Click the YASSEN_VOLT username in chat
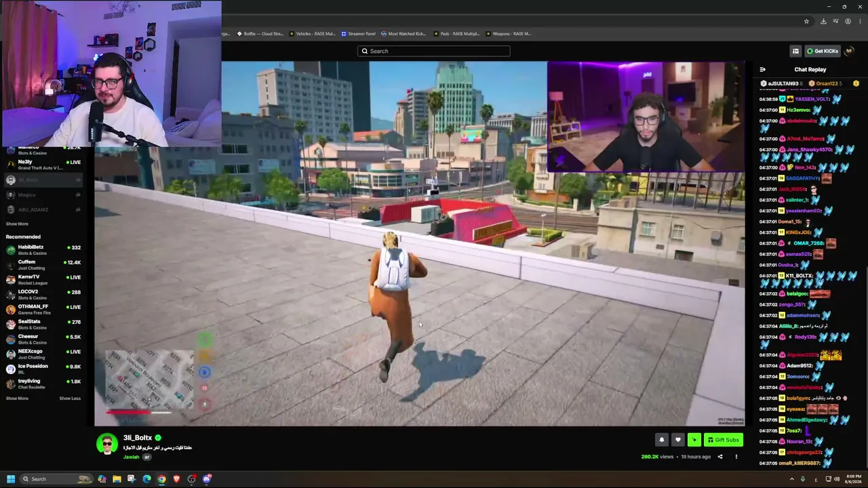The width and height of the screenshot is (868, 488). point(812,99)
